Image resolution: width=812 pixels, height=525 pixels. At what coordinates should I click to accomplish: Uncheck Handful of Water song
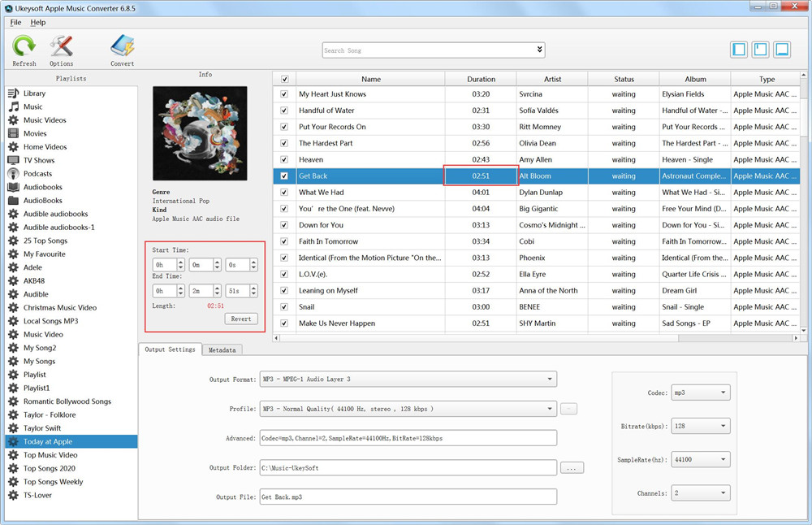[283, 111]
